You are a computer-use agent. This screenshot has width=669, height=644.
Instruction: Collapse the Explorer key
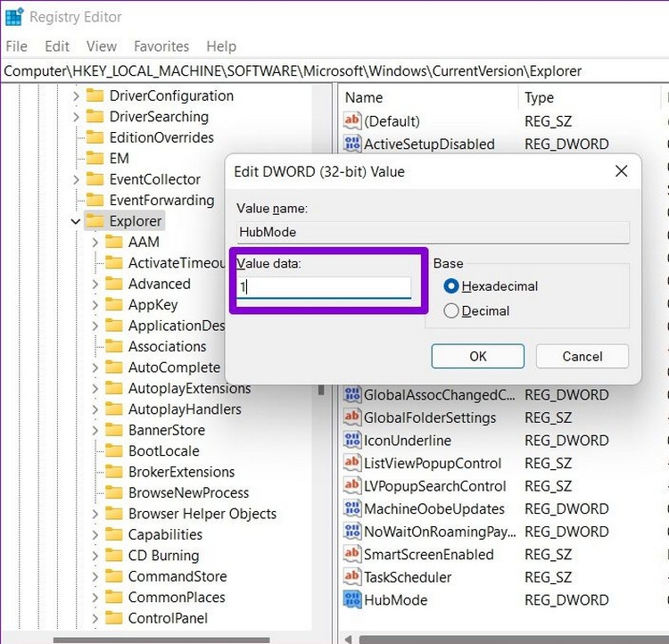tap(76, 221)
